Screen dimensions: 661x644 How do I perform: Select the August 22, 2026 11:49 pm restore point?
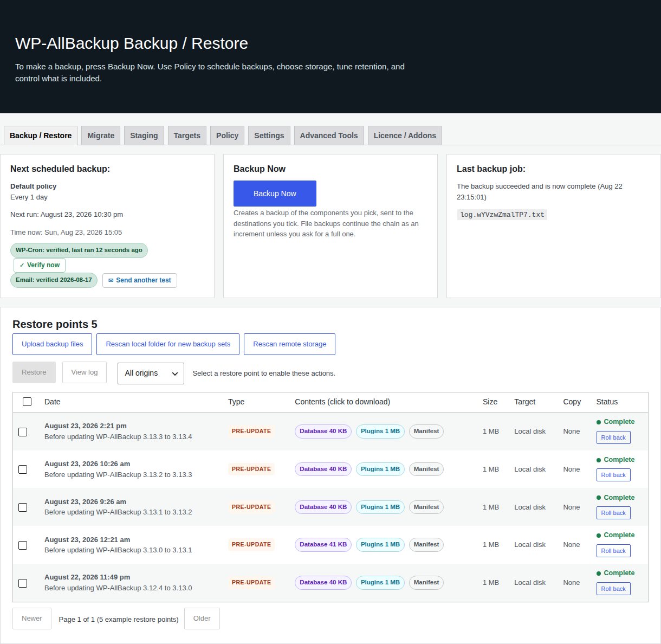(x=23, y=583)
